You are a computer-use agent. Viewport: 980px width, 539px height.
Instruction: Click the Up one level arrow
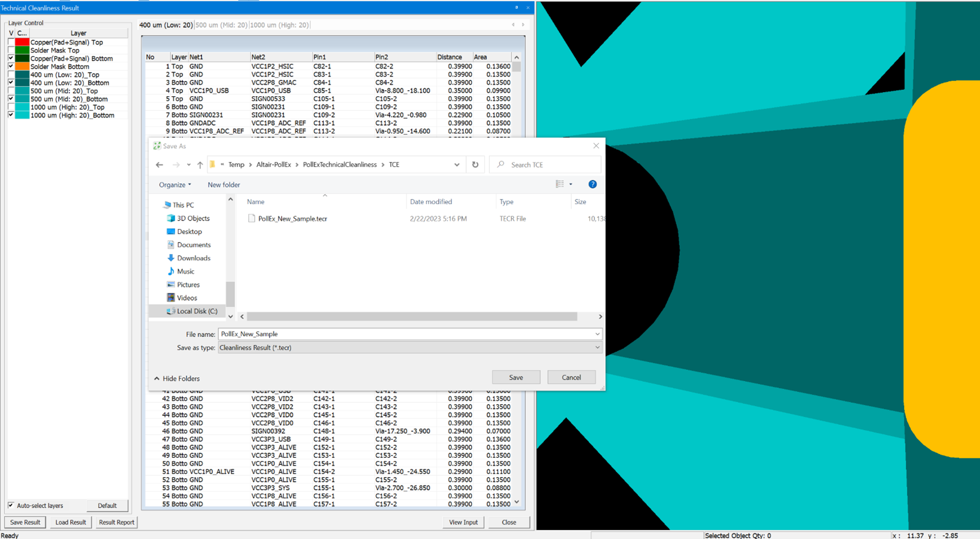point(200,165)
